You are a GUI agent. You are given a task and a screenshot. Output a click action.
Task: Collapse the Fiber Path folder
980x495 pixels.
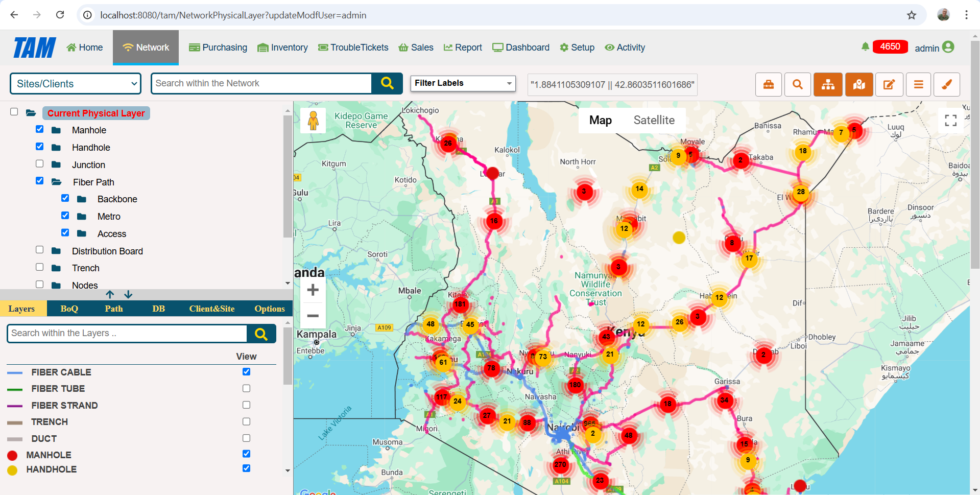[57, 182]
